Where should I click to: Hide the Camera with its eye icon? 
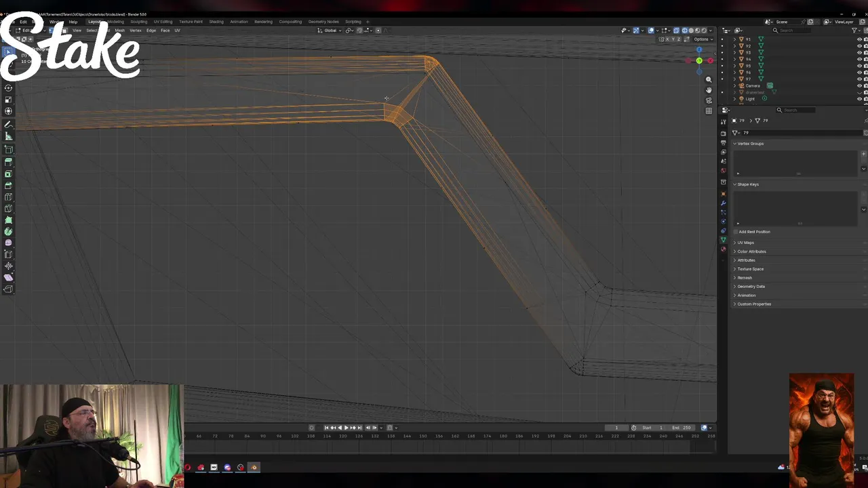[x=859, y=85]
